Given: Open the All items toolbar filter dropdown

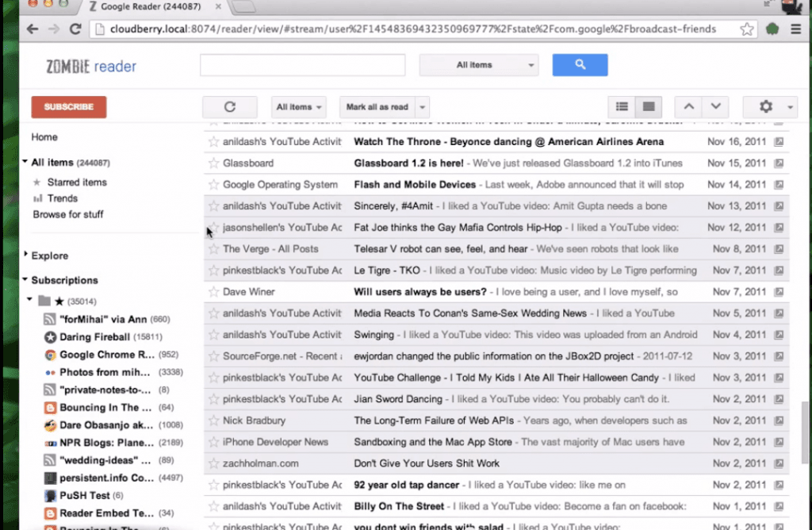Looking at the screenshot, I should [x=299, y=107].
